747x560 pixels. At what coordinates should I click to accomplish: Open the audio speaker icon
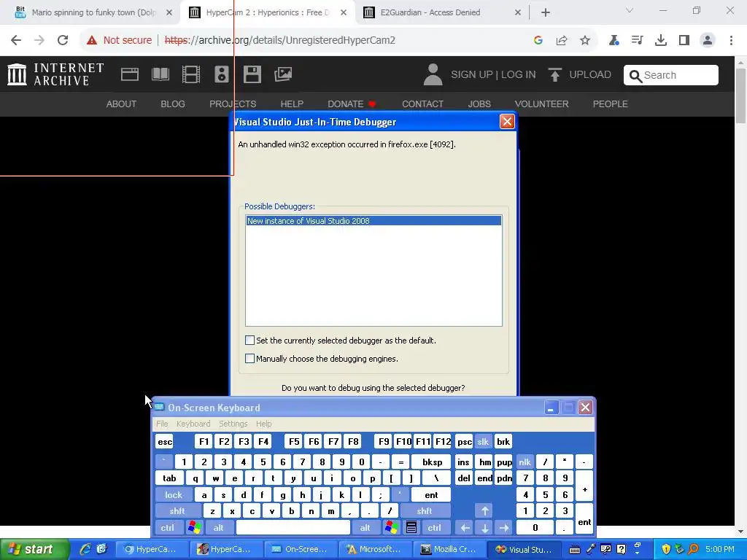[222, 74]
